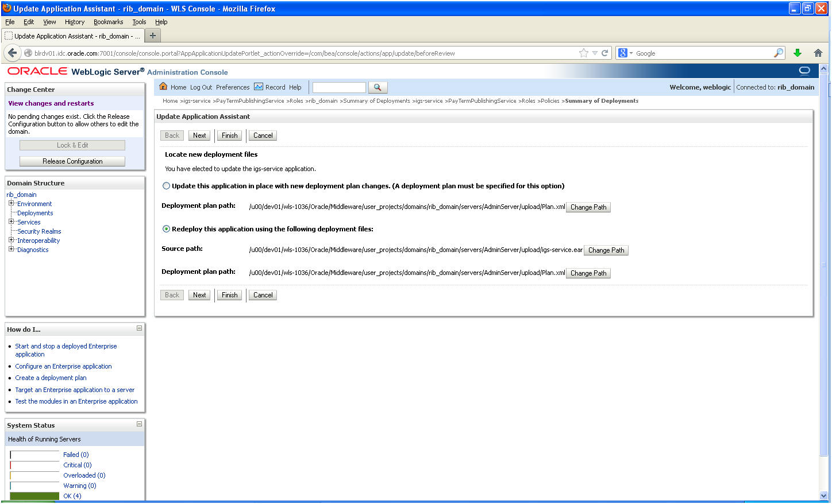Viewport: 832px width, 504px height.
Task: Open the File menu
Action: pyautogui.click(x=10, y=22)
